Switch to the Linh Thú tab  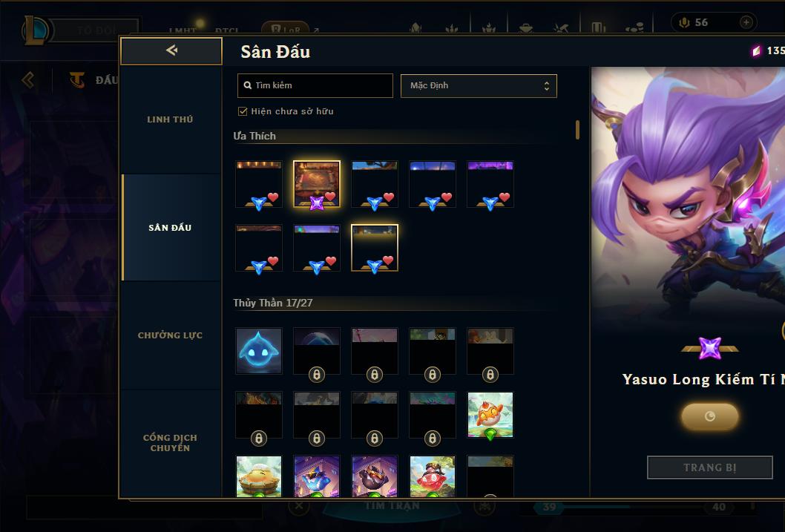click(x=170, y=119)
